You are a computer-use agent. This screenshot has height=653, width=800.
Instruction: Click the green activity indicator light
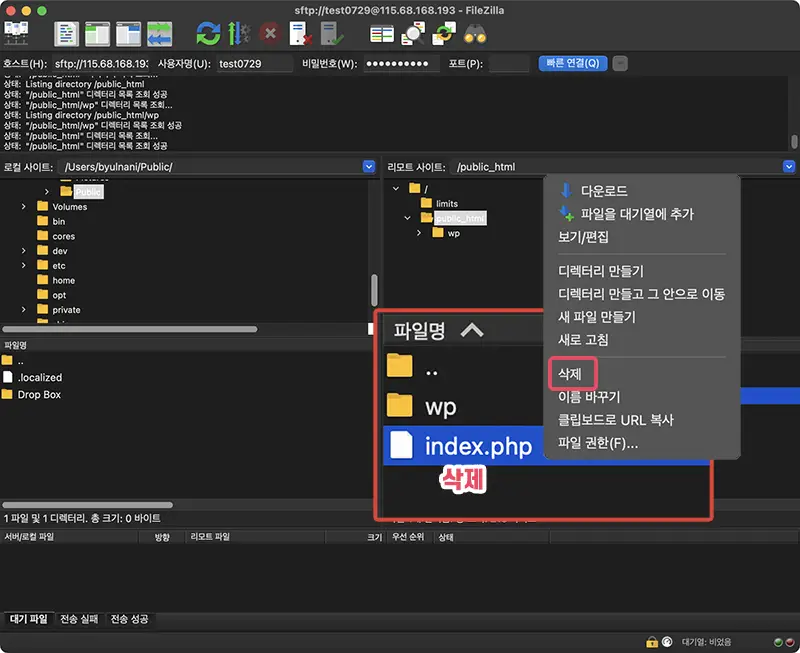point(779,642)
